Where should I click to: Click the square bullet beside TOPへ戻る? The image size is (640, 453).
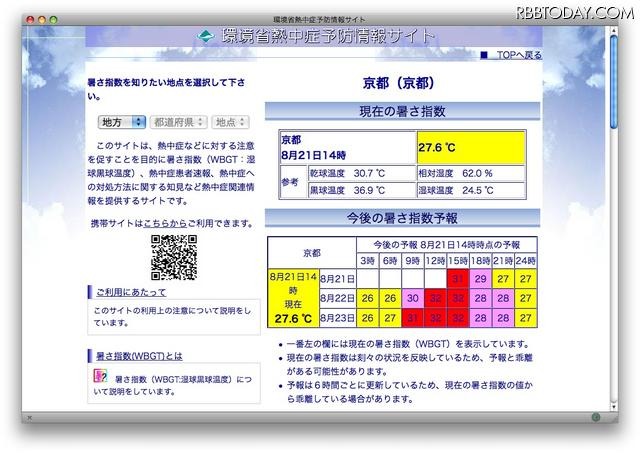(484, 56)
